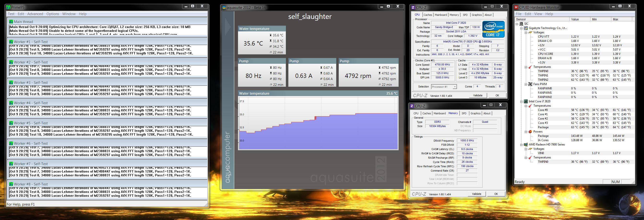Switch to Mainboard tab in upper CPU-Z

441,15
